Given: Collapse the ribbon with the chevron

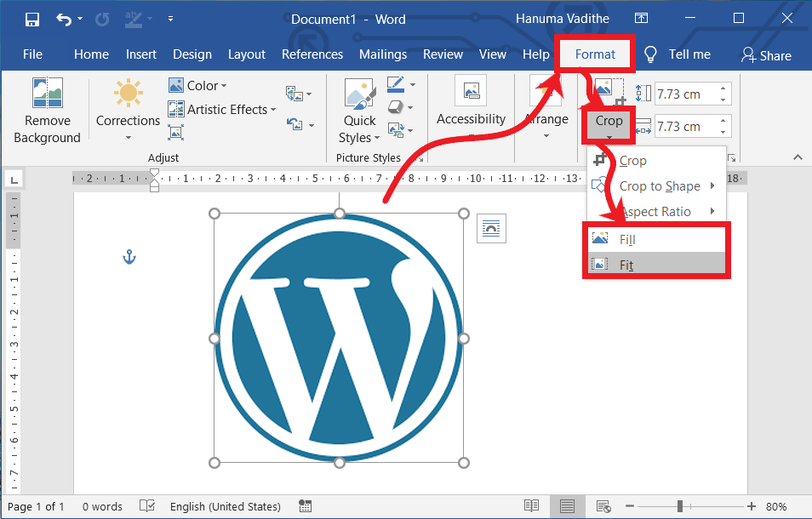Looking at the screenshot, I should pos(798,157).
